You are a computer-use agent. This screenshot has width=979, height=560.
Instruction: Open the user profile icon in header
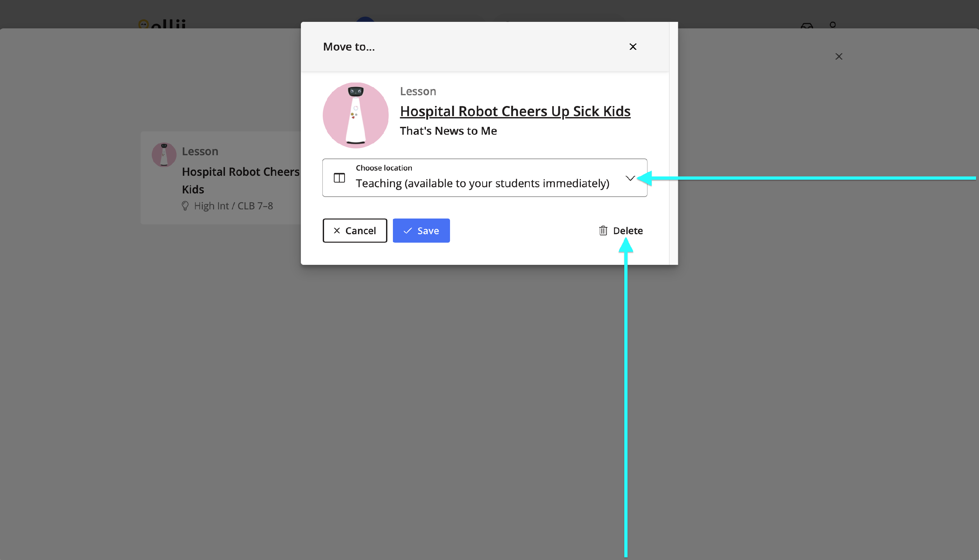[x=832, y=25]
